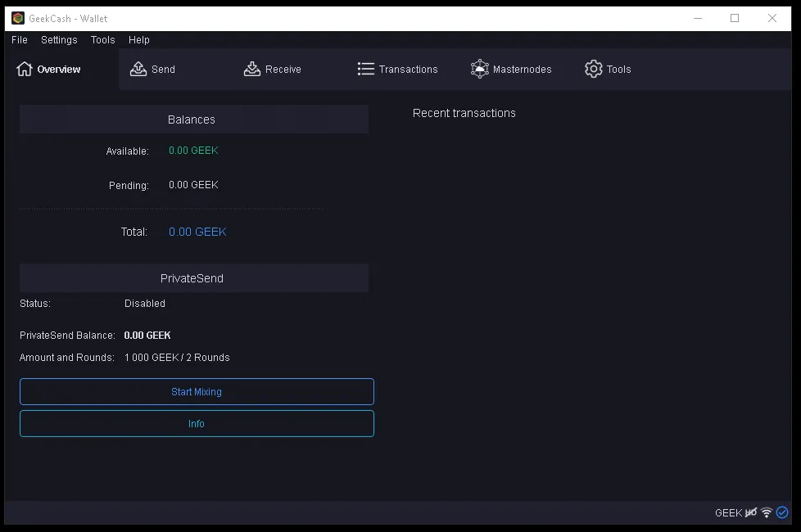
Task: Click the PrivateSend section header
Action: click(x=194, y=278)
